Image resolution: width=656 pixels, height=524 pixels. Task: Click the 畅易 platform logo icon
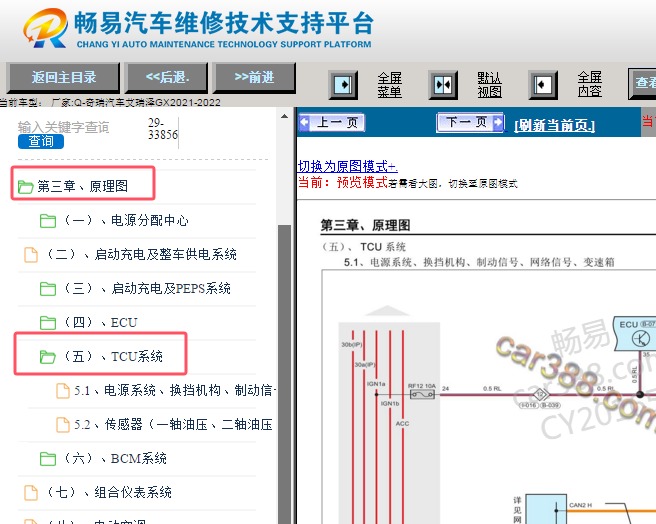point(46,28)
